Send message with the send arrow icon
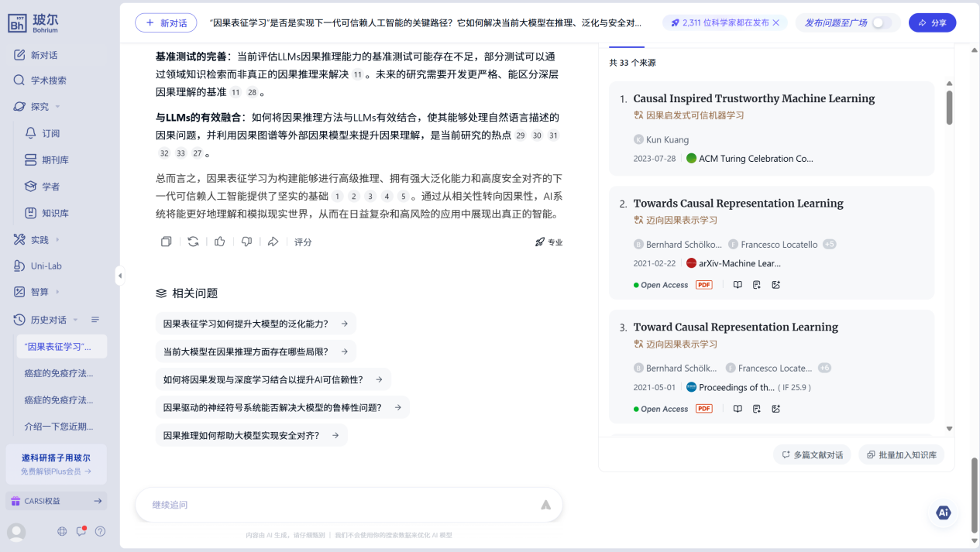 tap(545, 505)
